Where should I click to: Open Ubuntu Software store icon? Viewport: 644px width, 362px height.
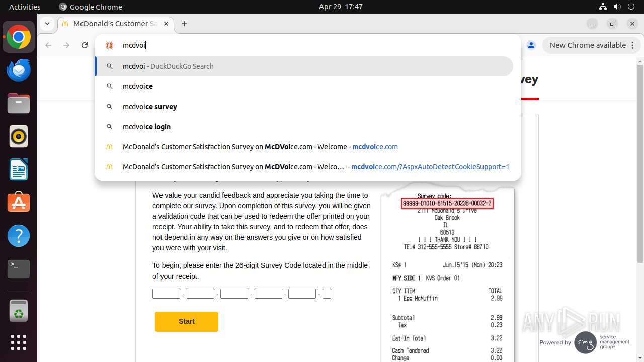tap(19, 203)
